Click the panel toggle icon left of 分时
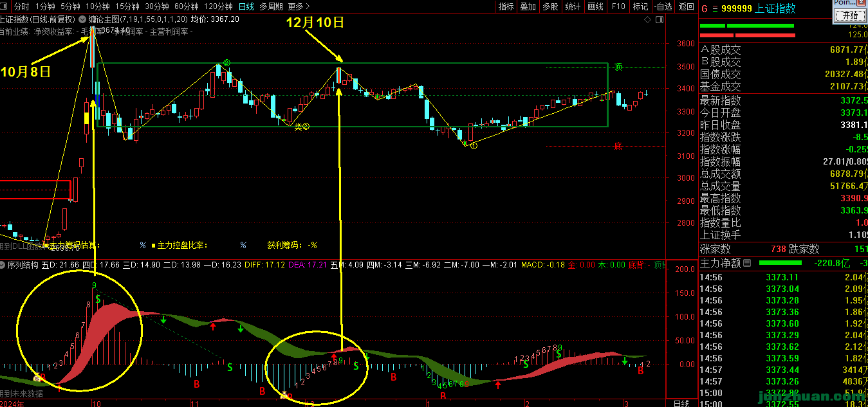The height and width of the screenshot is (407, 868). tap(5, 6)
